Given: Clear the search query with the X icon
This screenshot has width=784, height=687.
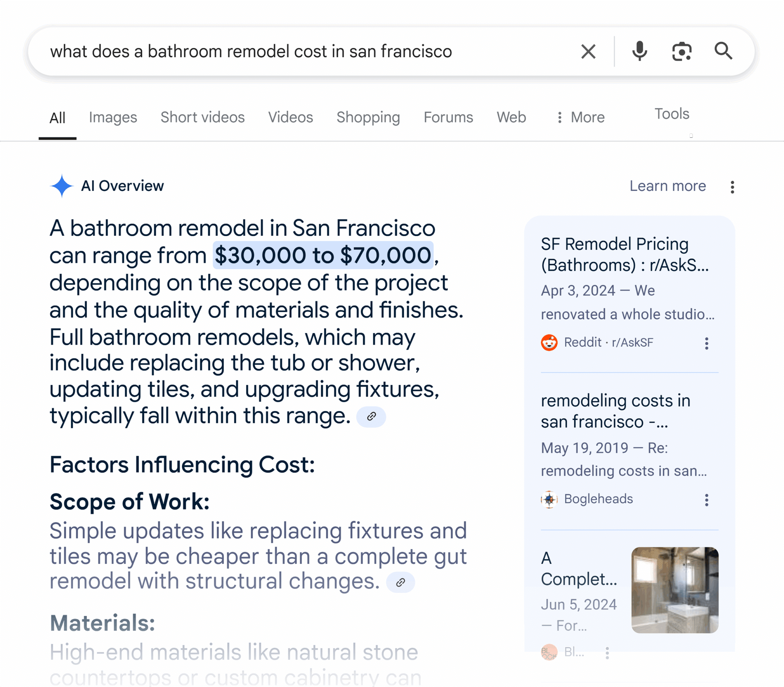Looking at the screenshot, I should [588, 51].
